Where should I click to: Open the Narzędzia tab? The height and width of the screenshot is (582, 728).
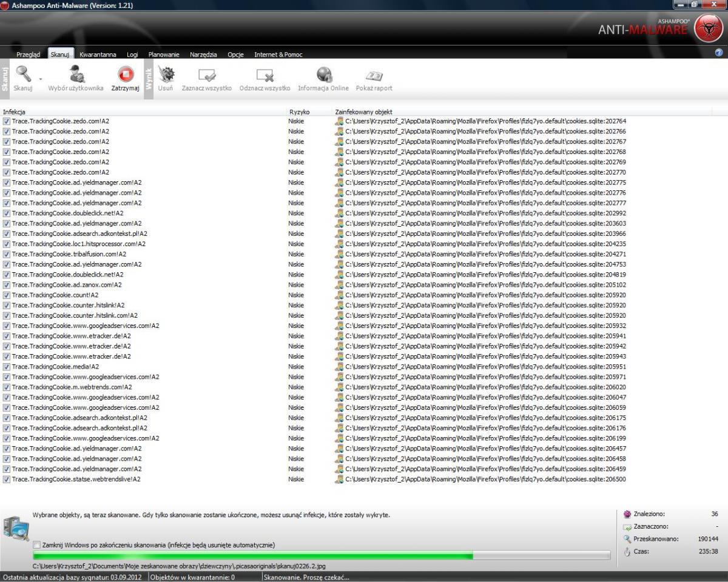click(203, 55)
